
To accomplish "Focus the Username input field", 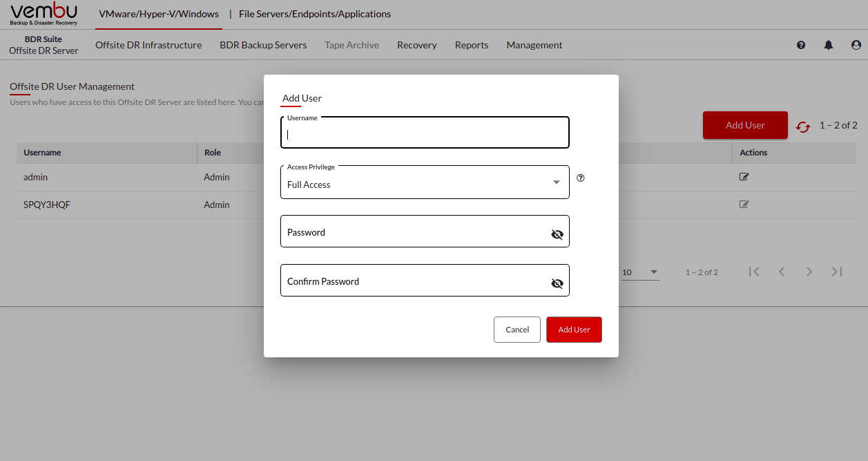I will coord(425,133).
